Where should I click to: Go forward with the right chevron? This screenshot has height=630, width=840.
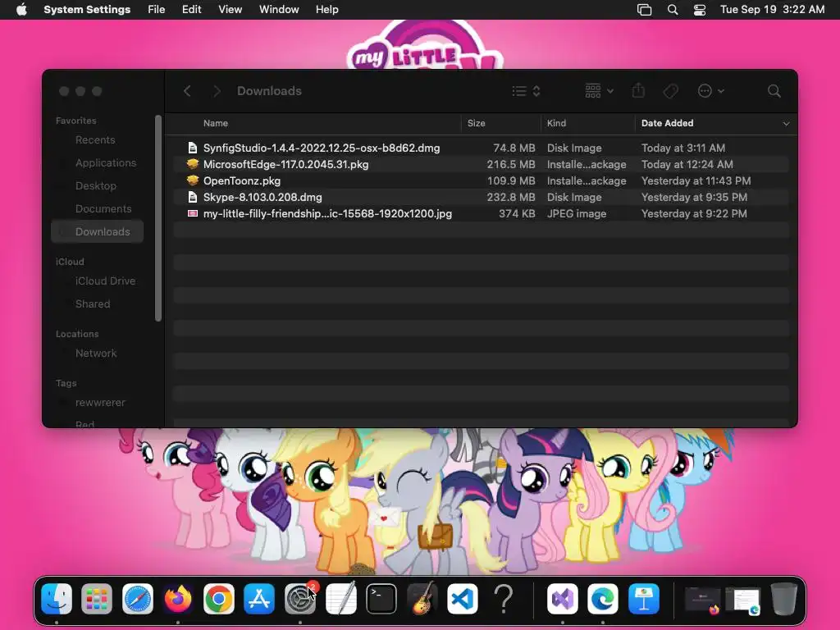point(217,91)
